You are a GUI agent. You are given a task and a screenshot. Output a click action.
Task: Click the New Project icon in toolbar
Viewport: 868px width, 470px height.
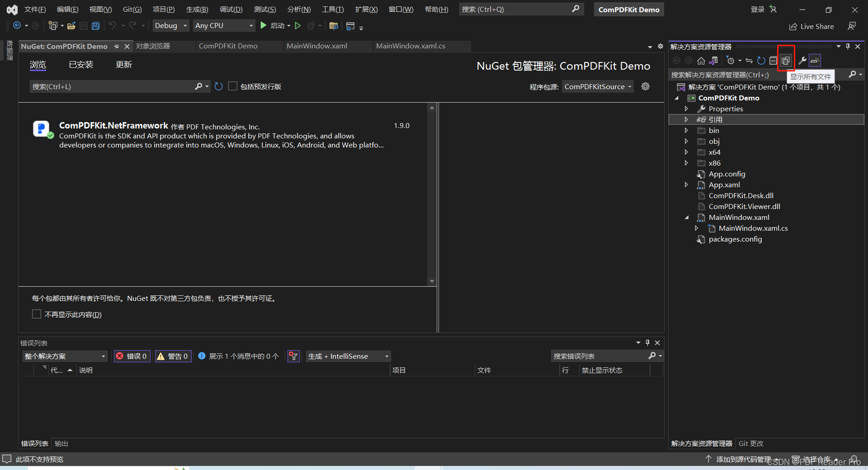tap(53, 26)
